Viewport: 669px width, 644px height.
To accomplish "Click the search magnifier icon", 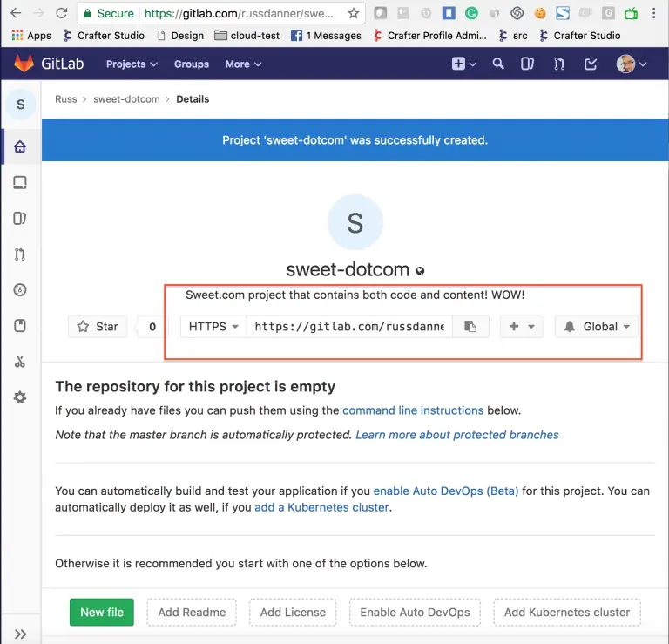I will 498,64.
